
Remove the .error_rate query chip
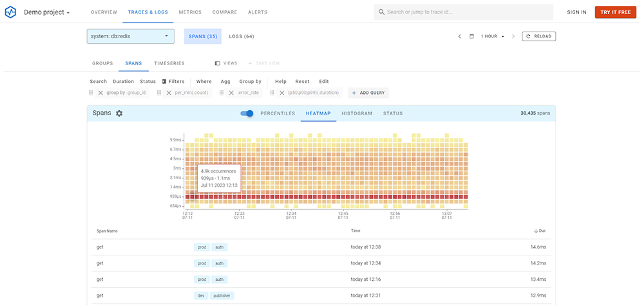231,93
